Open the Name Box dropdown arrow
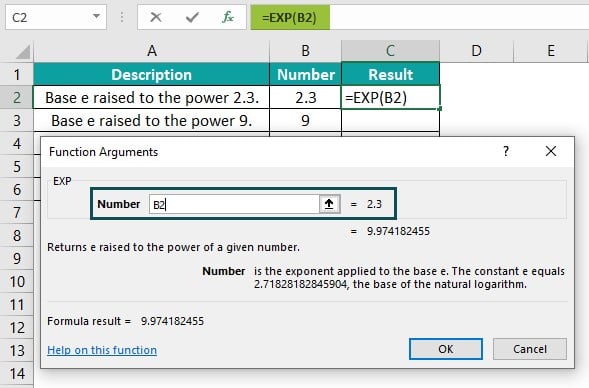This screenshot has width=589, height=388. click(97, 17)
